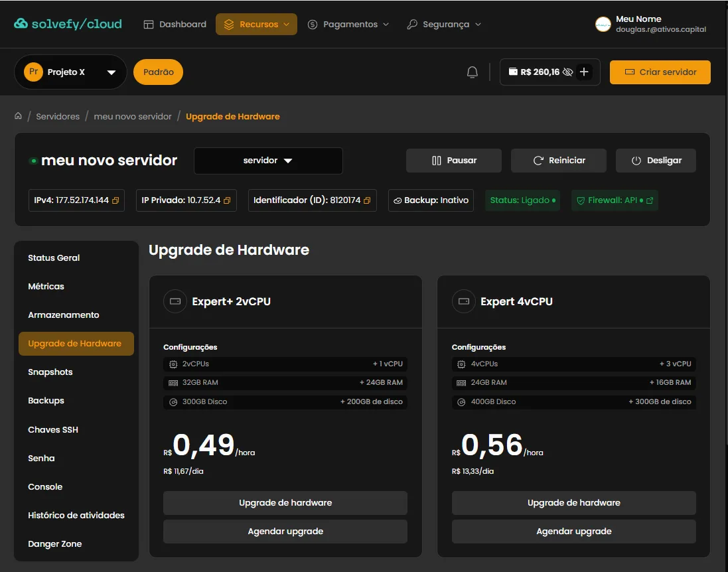This screenshot has width=728, height=572.
Task: Click the Upgrade de Hardware breadcrumb
Action: click(233, 117)
